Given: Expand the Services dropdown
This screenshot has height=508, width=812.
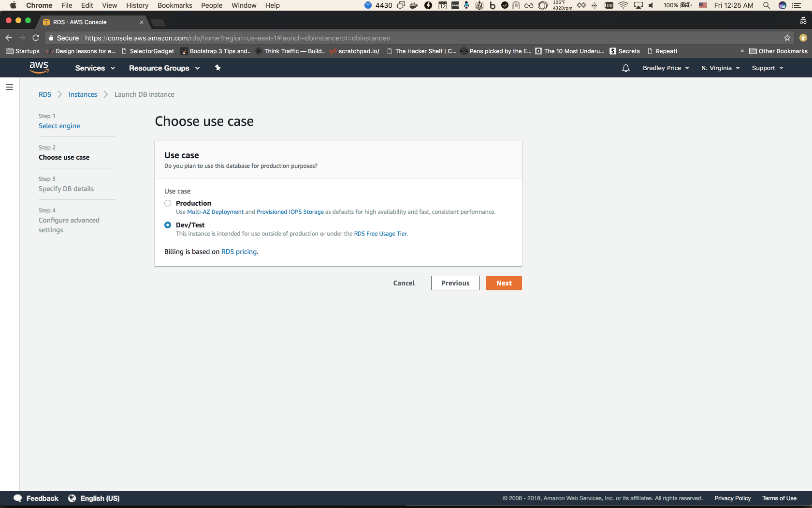Looking at the screenshot, I should click(x=95, y=68).
